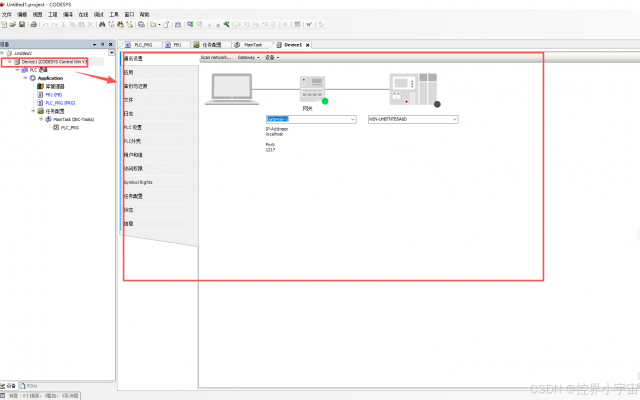Close the Device1 editor tab

coord(308,45)
